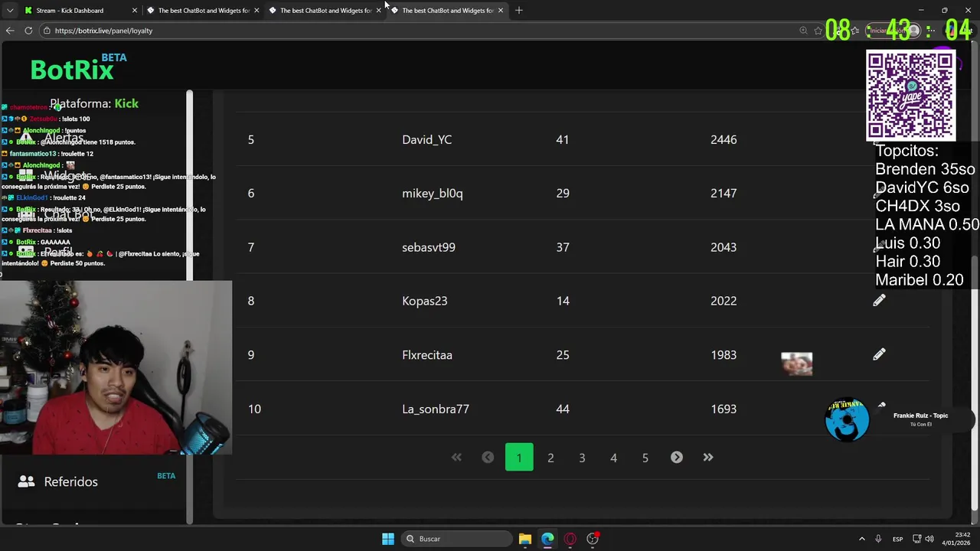Open volume control in system tray
The image size is (980, 551).
pyautogui.click(x=929, y=539)
